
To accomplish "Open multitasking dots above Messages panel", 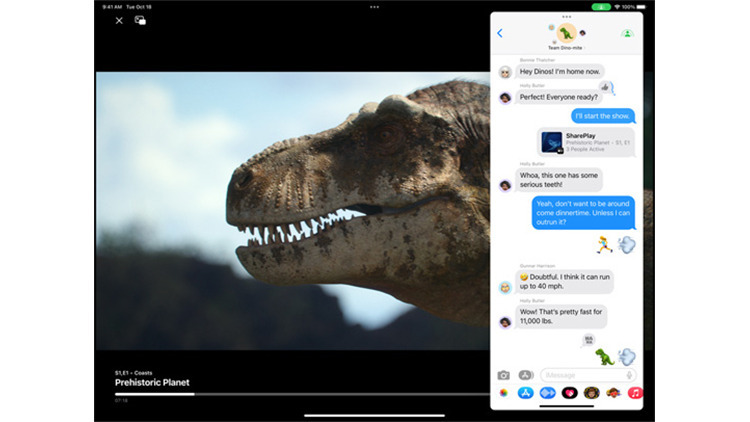I will coord(567,16).
